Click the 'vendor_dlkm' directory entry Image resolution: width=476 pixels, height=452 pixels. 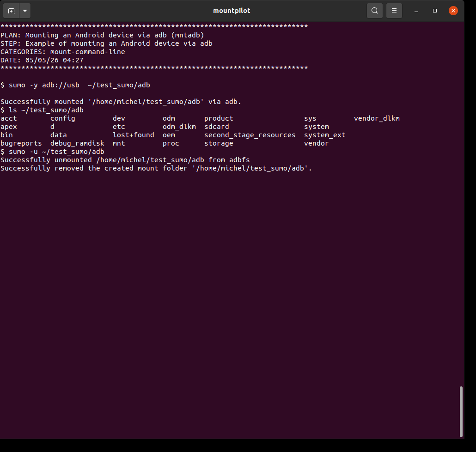[x=377, y=118]
